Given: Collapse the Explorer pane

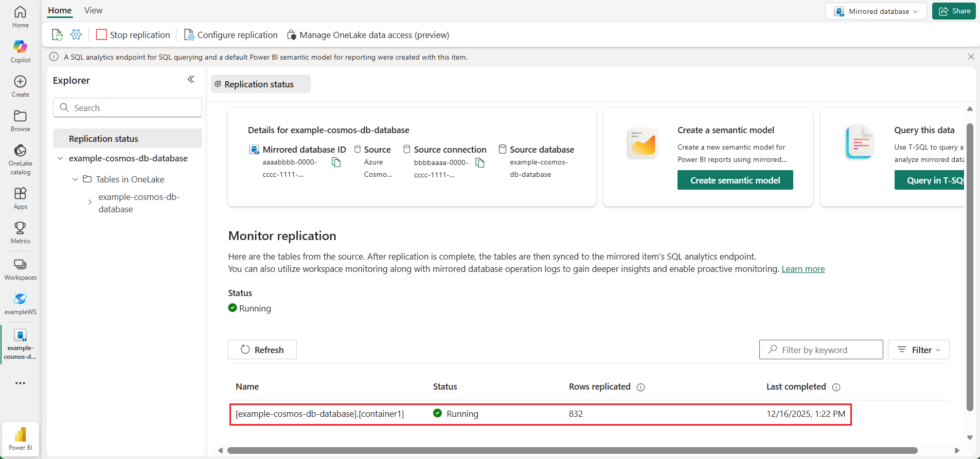Looking at the screenshot, I should pyautogui.click(x=191, y=79).
